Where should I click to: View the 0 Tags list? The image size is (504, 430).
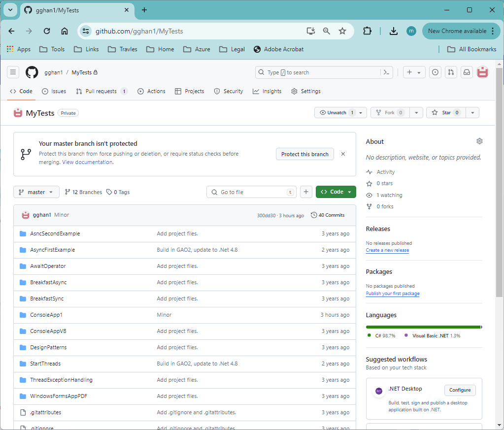tap(118, 192)
